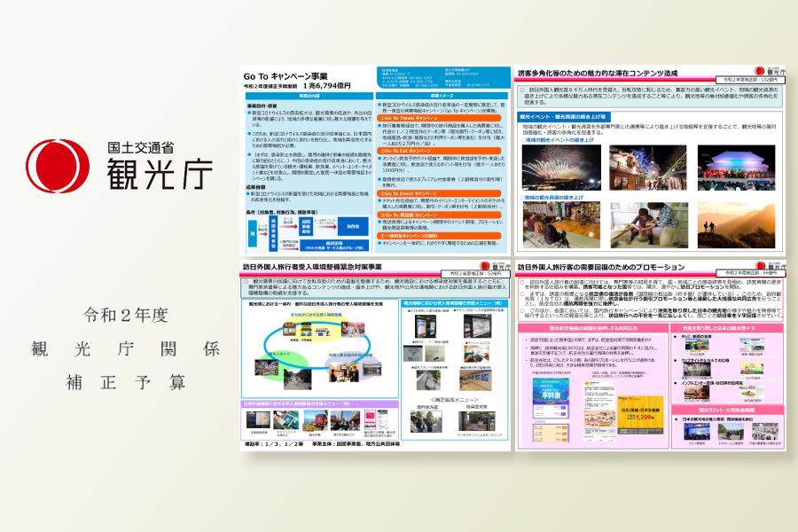Open the snow festival stage photo
The width and height of the screenshot is (798, 532).
[736, 167]
